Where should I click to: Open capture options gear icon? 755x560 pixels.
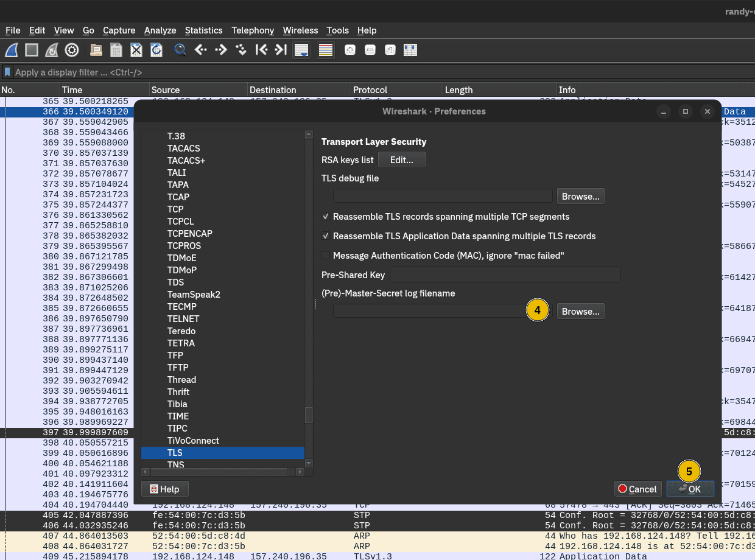(x=72, y=50)
